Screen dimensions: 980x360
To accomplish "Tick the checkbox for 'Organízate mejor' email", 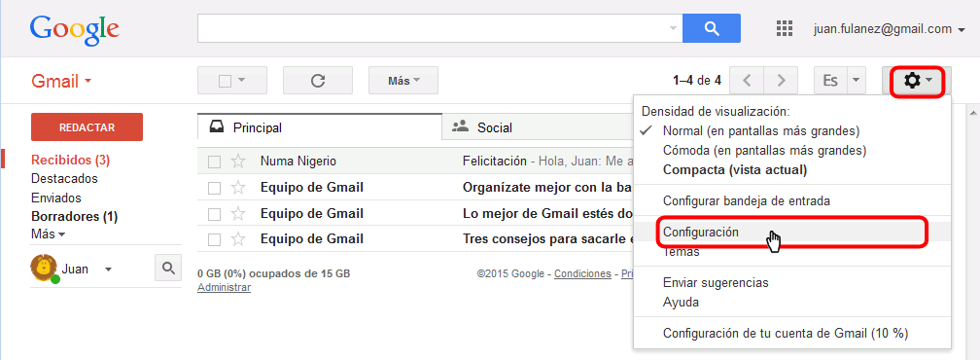I will click(x=214, y=188).
